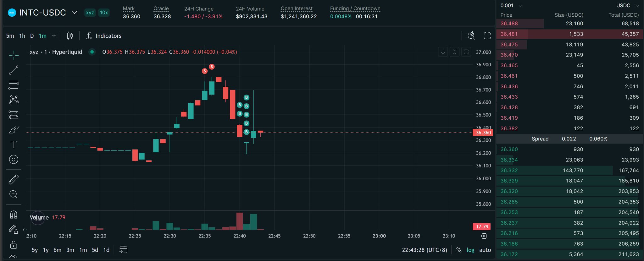Select the 5d date range
This screenshot has width=644, height=261.
(95, 250)
